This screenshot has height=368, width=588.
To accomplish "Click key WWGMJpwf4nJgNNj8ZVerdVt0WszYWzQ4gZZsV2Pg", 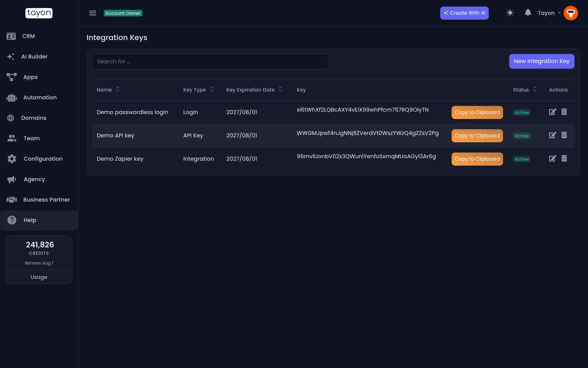I will (368, 133).
